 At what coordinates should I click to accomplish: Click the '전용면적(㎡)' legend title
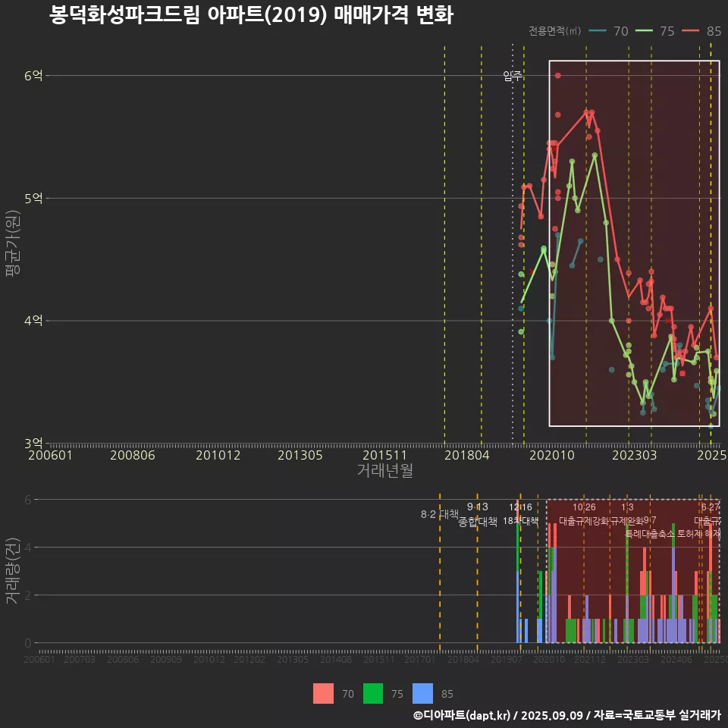tap(554, 31)
